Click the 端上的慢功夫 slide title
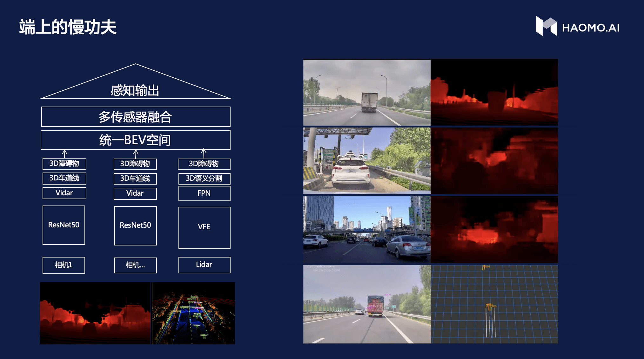This screenshot has height=359, width=644. [x=68, y=27]
